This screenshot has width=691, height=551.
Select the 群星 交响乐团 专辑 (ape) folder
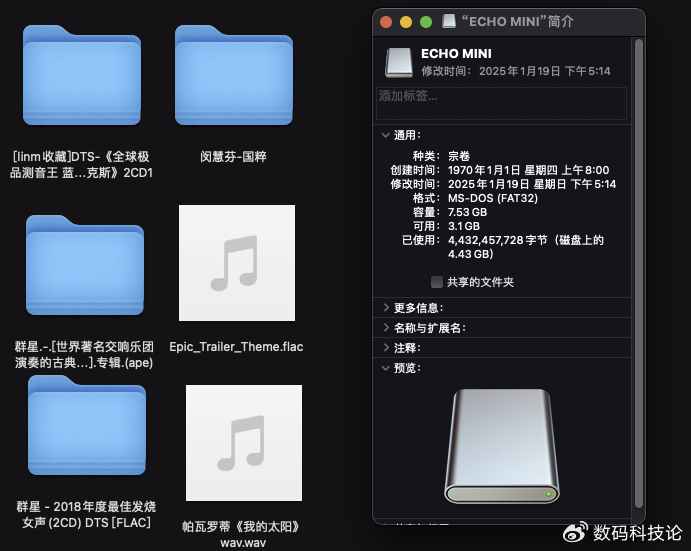pyautogui.click(x=84, y=264)
